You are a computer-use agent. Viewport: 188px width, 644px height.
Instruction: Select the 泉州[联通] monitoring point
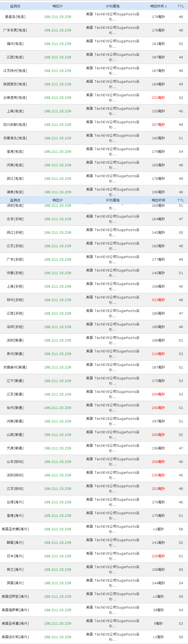(15, 354)
